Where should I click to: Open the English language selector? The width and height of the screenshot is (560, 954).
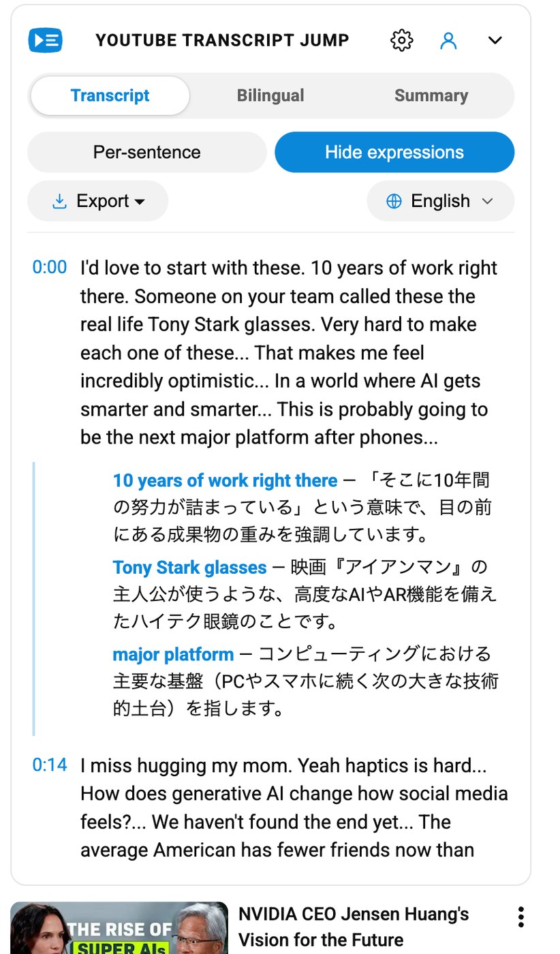[440, 201]
